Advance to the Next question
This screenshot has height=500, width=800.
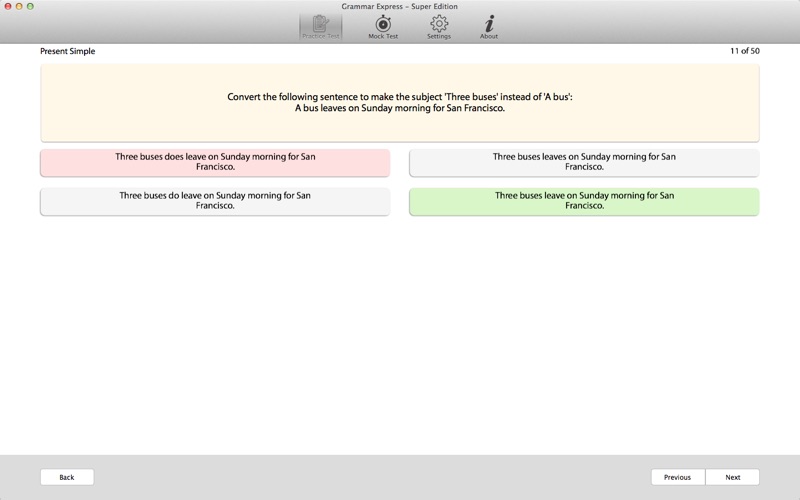[x=733, y=477]
